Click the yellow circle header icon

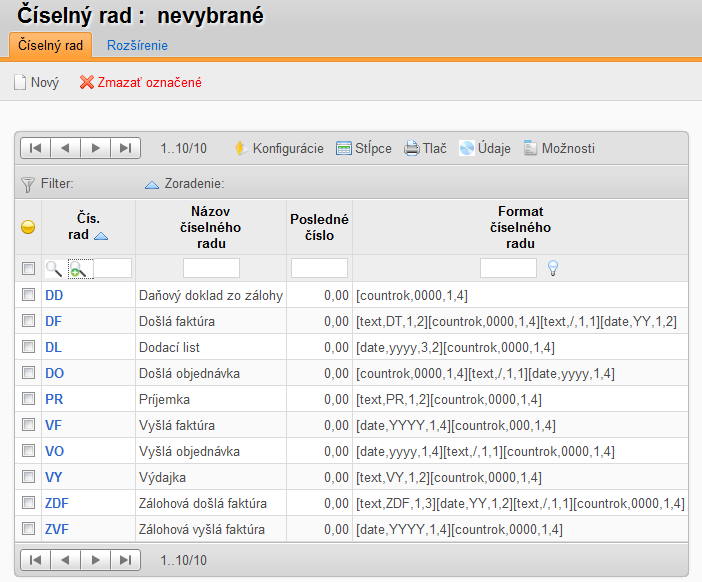pos(28,227)
